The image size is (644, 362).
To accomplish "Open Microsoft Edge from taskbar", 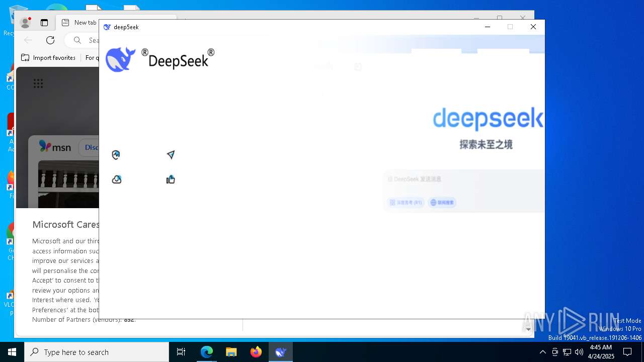I will pyautogui.click(x=207, y=352).
